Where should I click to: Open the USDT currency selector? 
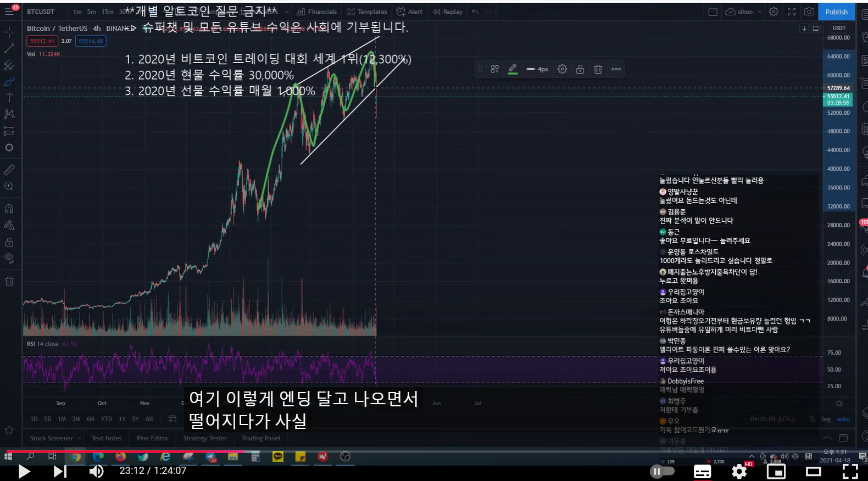click(x=839, y=28)
